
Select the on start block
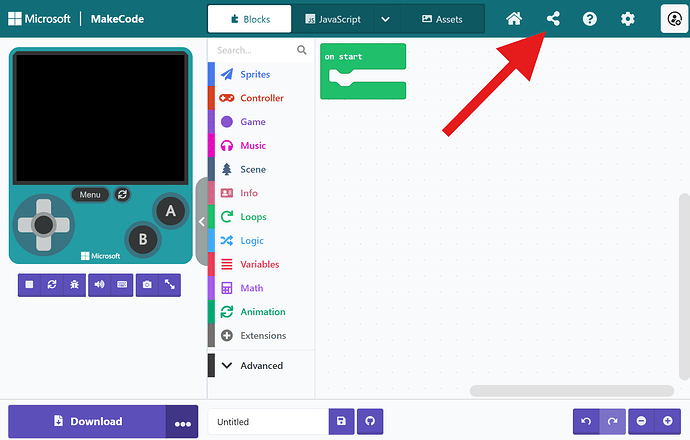[x=363, y=56]
